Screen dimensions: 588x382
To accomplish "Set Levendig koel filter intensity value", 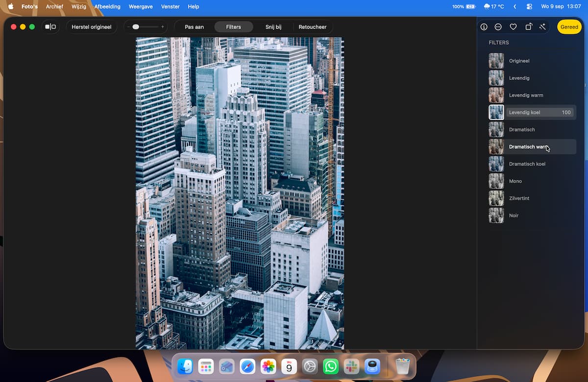I will pyautogui.click(x=566, y=113).
